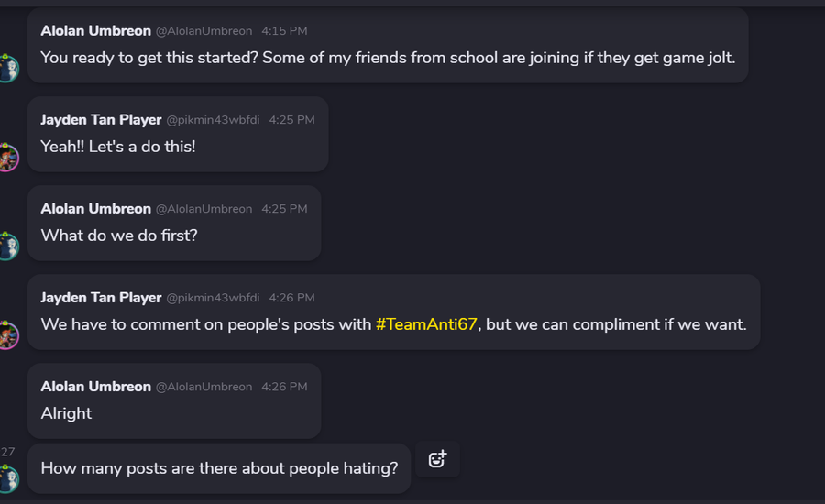Click the 4:25 PM timestamp on Jayden's message
The height and width of the screenshot is (504, 825).
pos(291,120)
